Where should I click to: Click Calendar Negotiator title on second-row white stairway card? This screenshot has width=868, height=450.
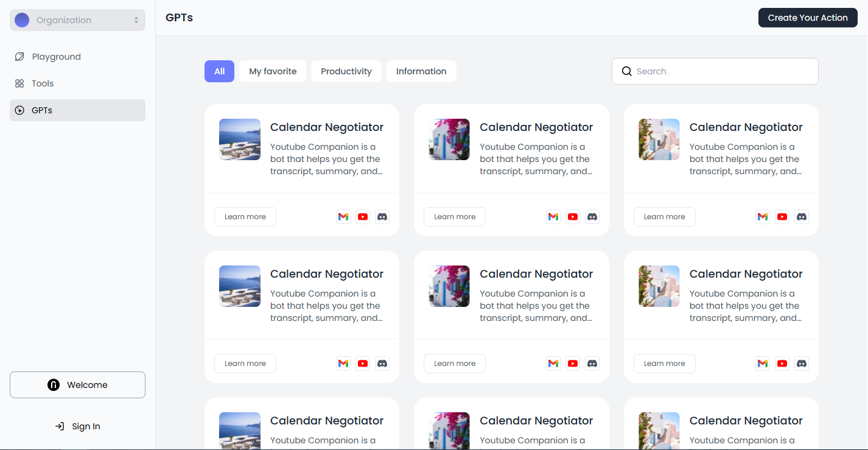746,274
